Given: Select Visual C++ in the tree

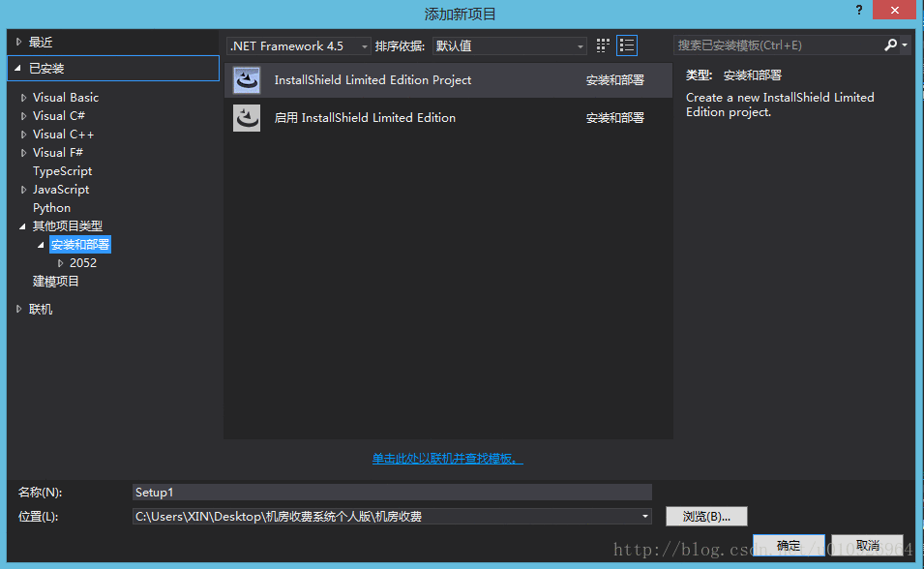Looking at the screenshot, I should pyautogui.click(x=63, y=135).
